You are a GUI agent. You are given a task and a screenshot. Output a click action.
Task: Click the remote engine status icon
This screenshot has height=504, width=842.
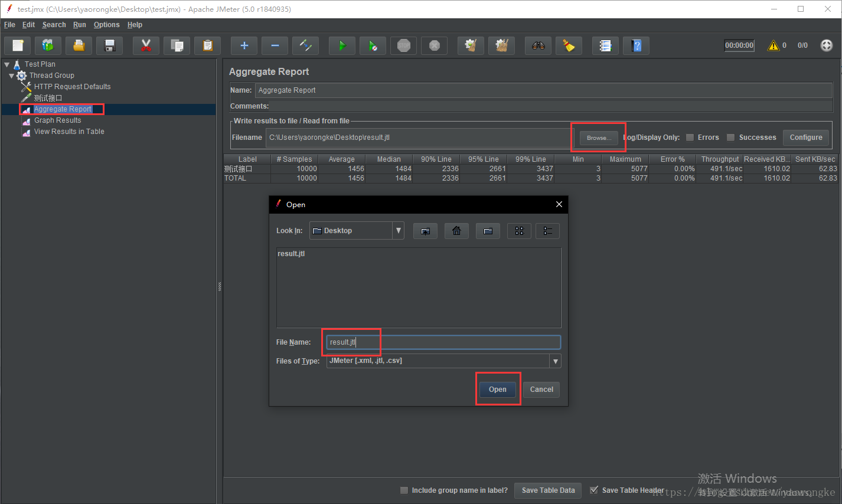[827, 45]
